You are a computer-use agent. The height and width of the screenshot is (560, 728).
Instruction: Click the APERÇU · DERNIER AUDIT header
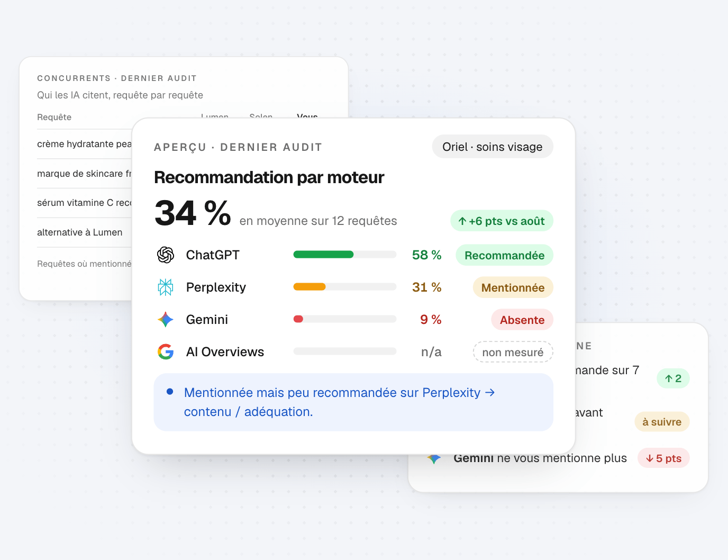[238, 147]
